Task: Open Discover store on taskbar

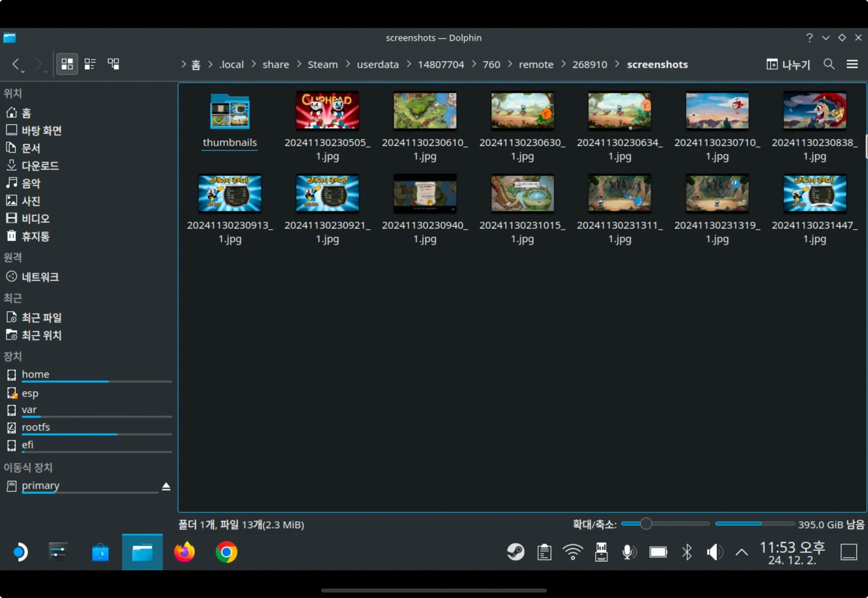Action: tap(100, 552)
